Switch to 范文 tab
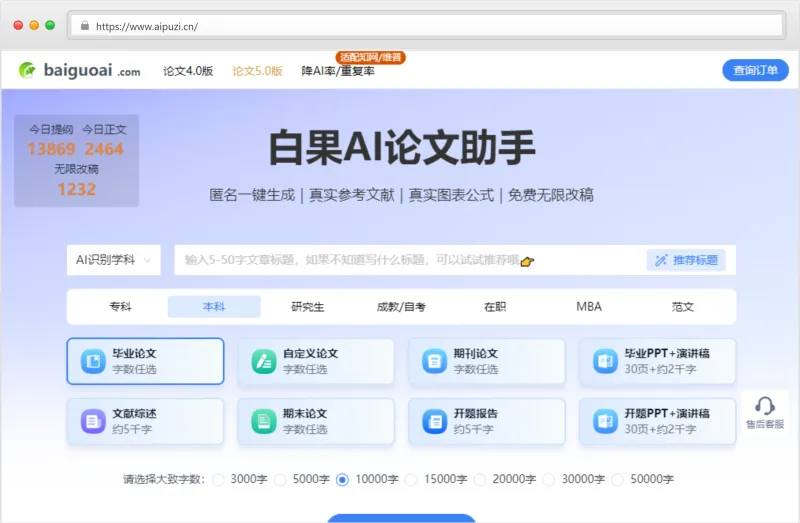This screenshot has height=523, width=800. 682,307
